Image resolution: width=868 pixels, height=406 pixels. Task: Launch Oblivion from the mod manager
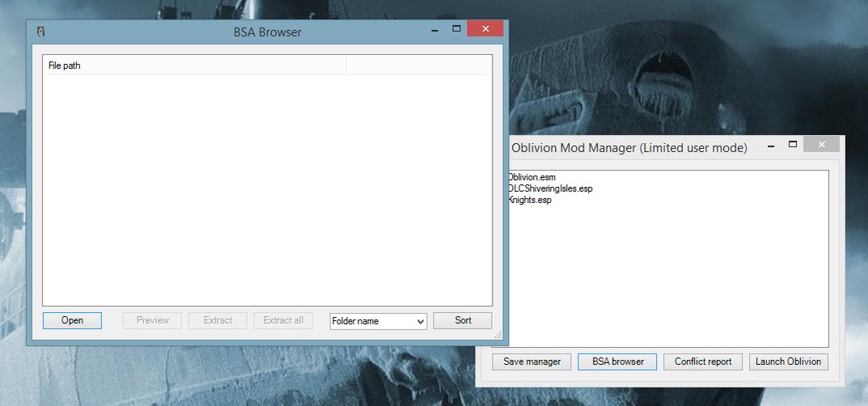788,362
